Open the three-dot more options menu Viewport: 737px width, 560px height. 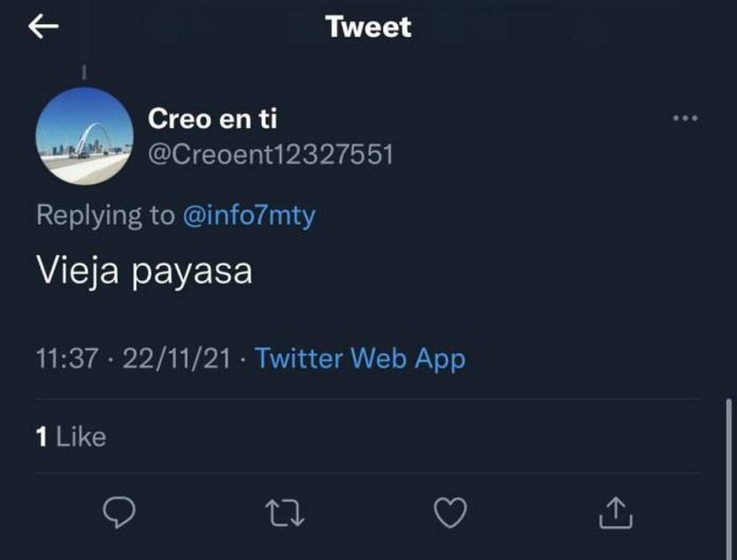click(x=685, y=119)
